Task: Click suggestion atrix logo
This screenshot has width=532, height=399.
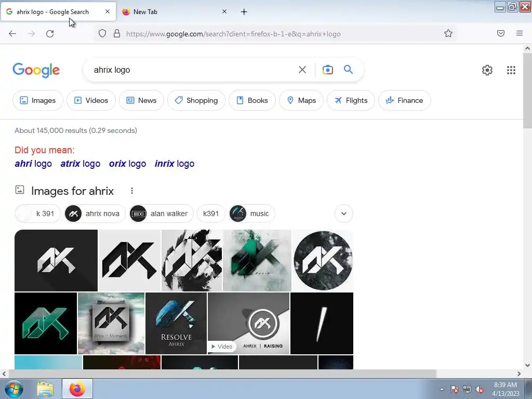Action: (81, 164)
